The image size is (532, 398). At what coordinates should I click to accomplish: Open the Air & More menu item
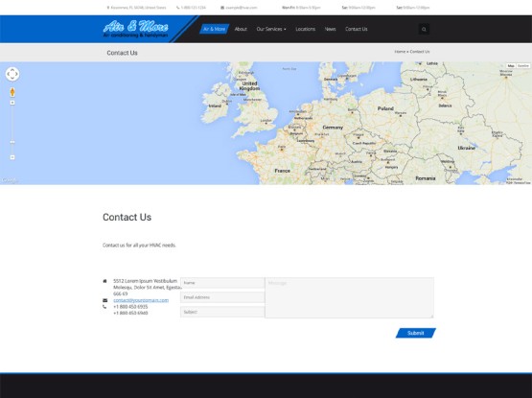click(x=214, y=29)
